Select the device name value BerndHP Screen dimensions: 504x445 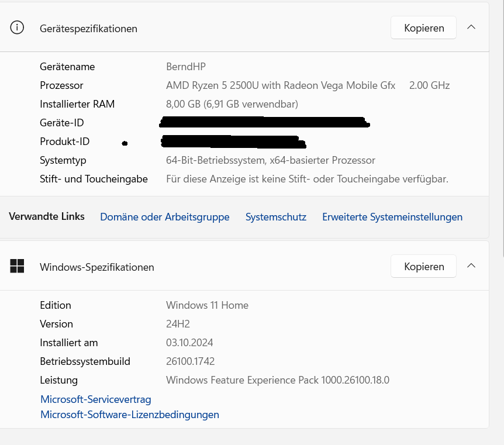pos(185,67)
